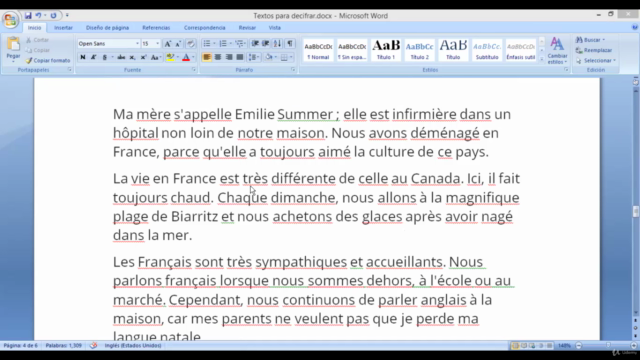Image resolution: width=640 pixels, height=360 pixels.
Task: Open the Open Sans font name dropdown
Action: [x=137, y=44]
